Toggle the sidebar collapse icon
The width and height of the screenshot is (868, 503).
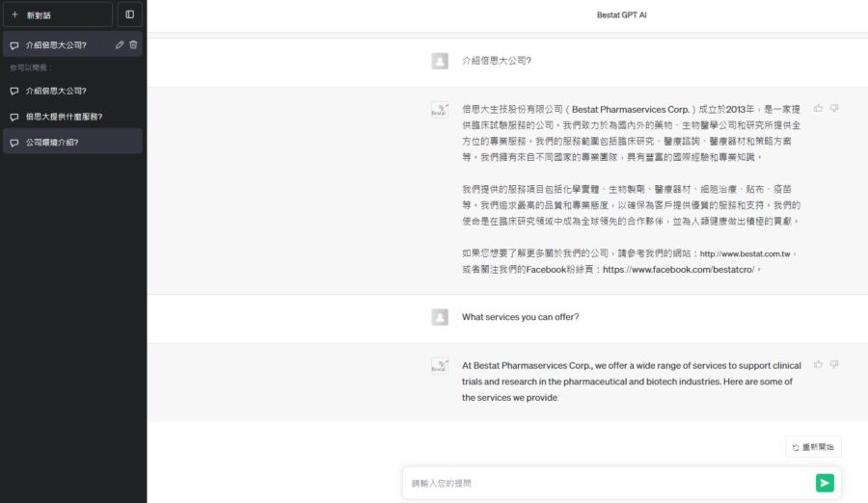coord(129,15)
